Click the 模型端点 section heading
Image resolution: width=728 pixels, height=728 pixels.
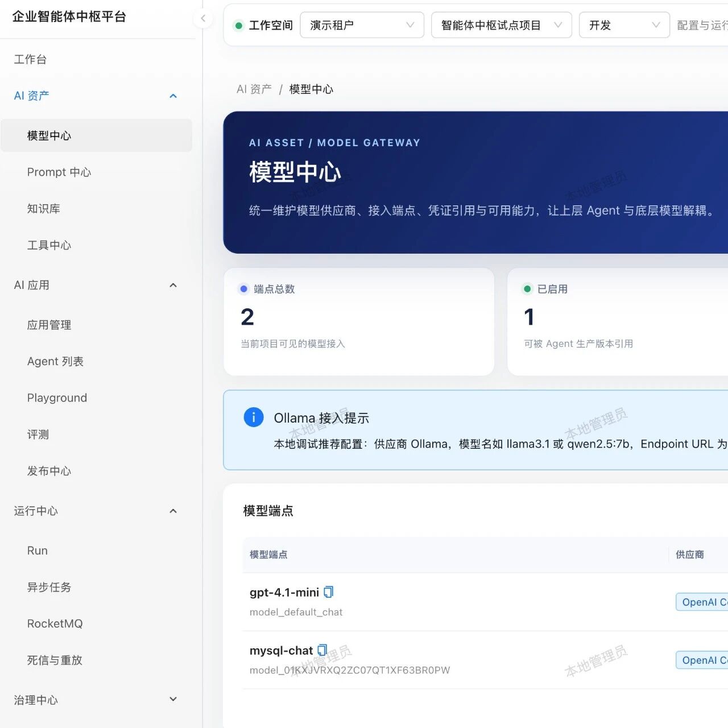pos(268,511)
